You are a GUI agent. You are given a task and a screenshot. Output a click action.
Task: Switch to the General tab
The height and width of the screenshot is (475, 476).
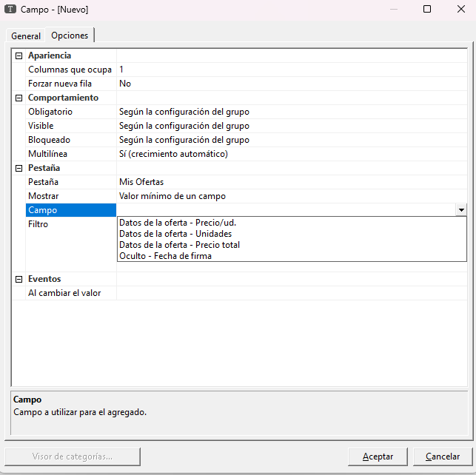tap(26, 36)
